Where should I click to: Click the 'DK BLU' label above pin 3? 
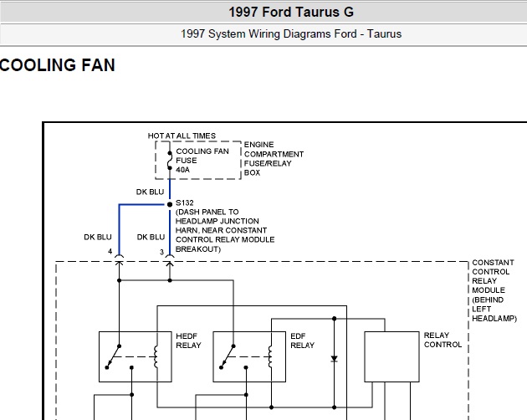click(151, 237)
